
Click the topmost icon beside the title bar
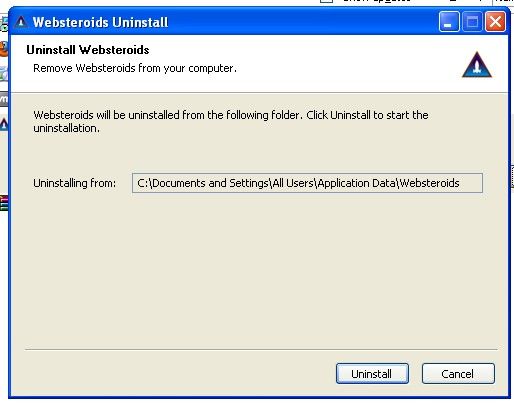point(4,24)
